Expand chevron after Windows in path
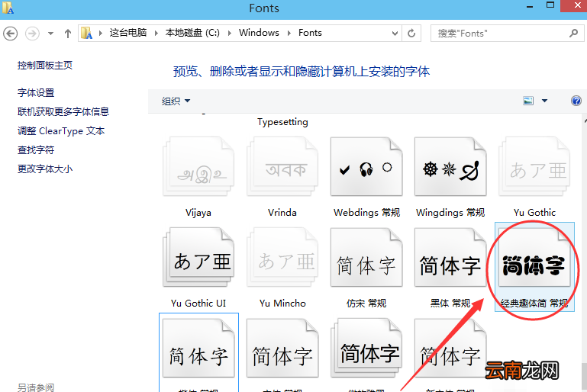The height and width of the screenshot is (392, 587). point(289,34)
